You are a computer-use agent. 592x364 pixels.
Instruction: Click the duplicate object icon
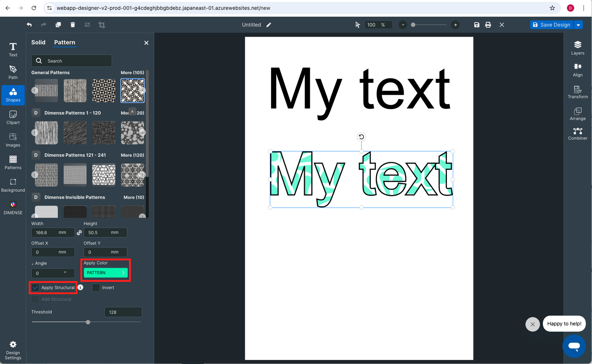pyautogui.click(x=58, y=25)
